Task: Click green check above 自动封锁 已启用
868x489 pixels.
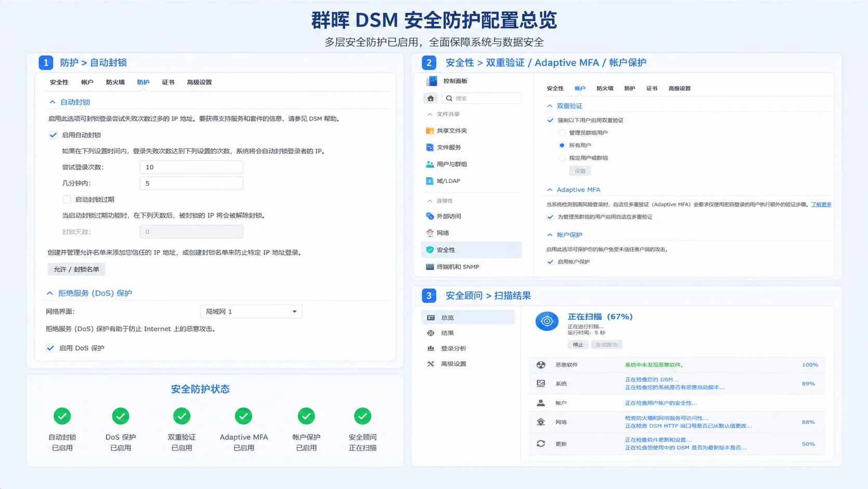Action: point(62,416)
